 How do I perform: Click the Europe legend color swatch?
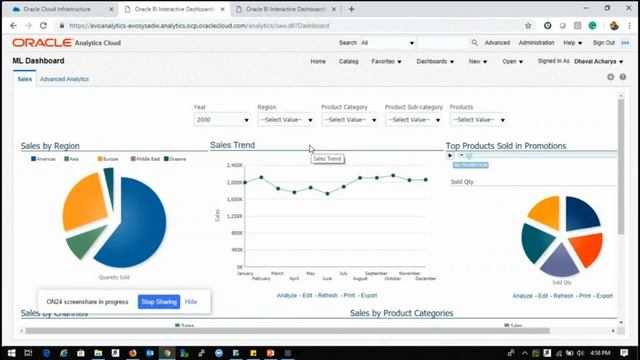(x=100, y=159)
